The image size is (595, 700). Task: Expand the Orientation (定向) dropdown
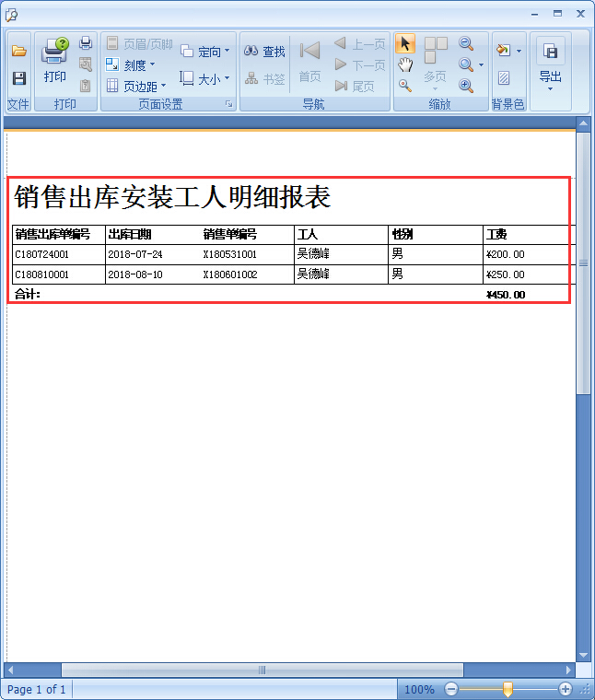point(205,52)
